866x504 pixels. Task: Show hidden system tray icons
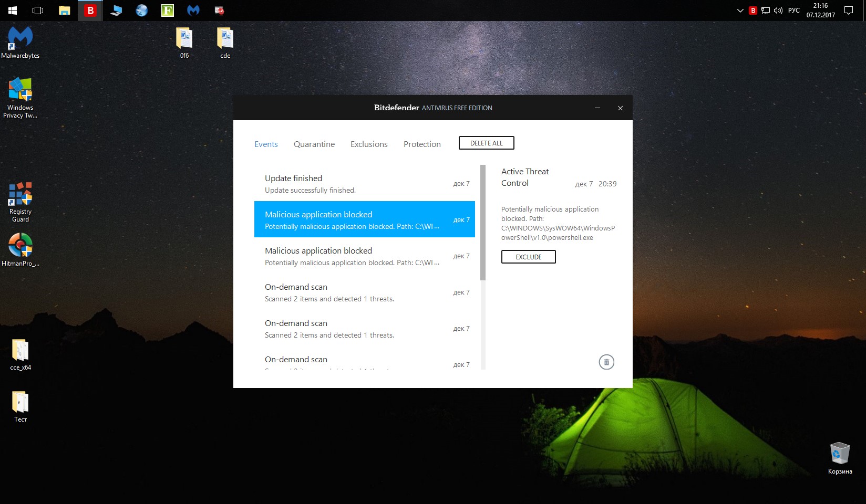740,10
